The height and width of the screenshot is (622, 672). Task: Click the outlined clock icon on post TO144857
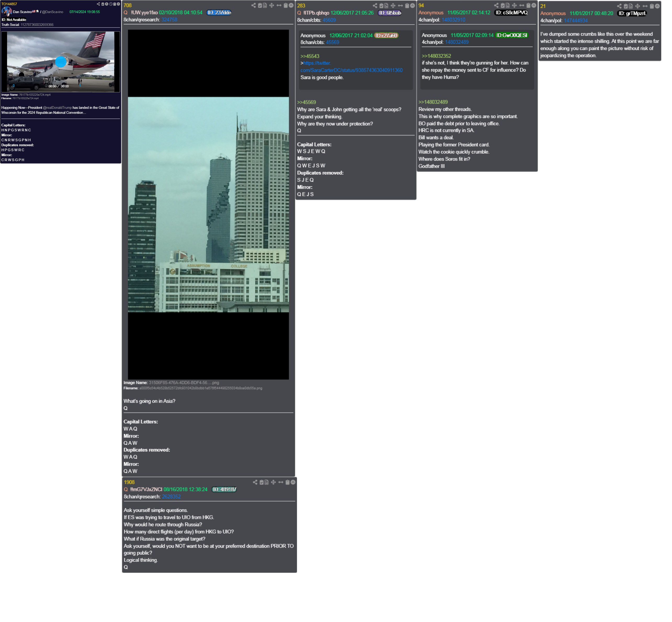(111, 4)
